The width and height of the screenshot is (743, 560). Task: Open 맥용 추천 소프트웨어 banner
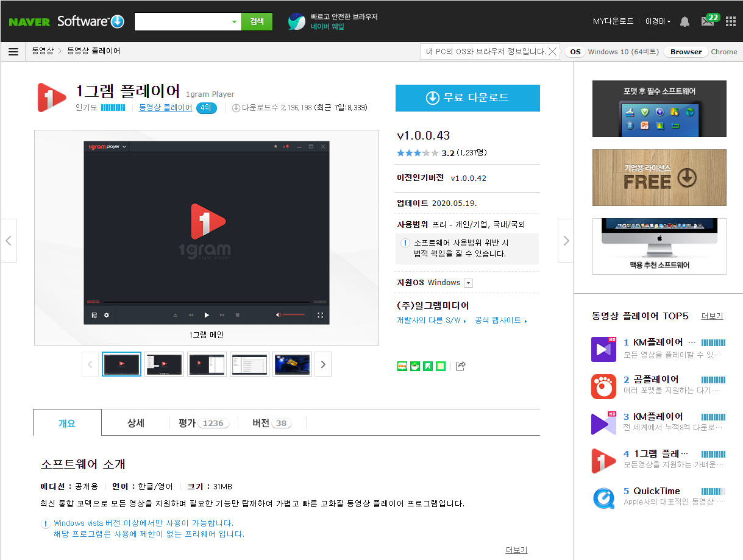[x=659, y=246]
